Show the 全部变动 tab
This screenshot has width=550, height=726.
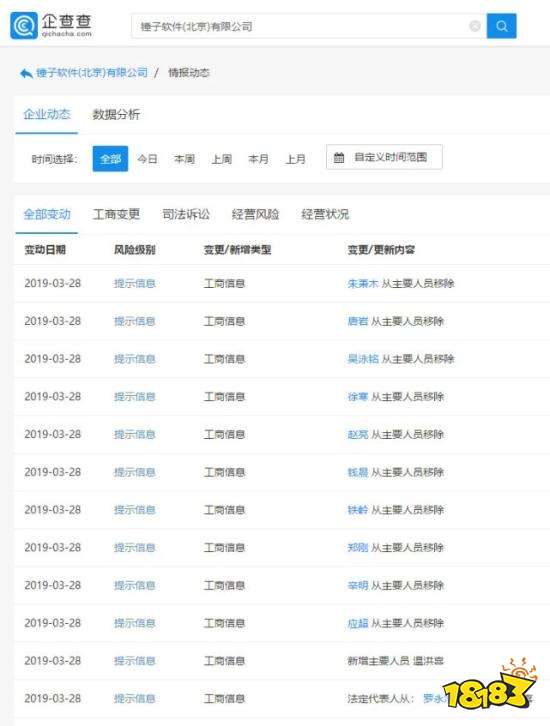(47, 214)
